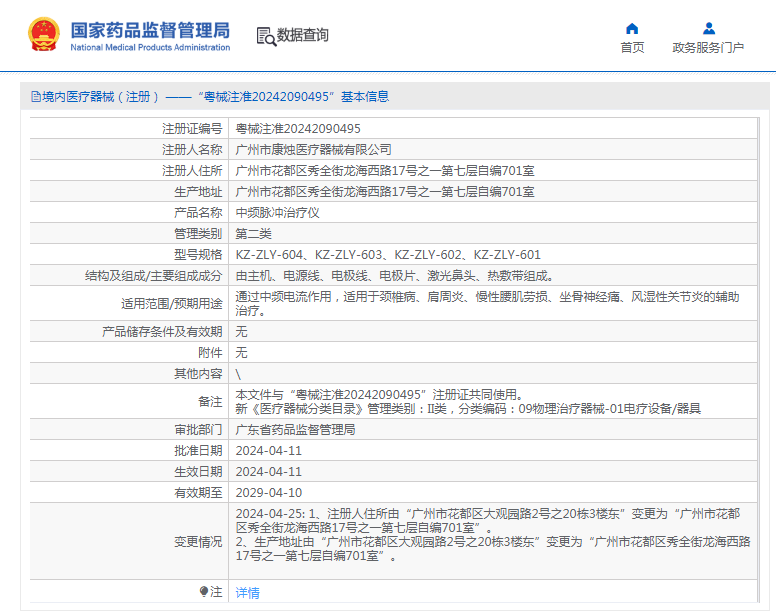Click address value in 生产地址 row
Image resolution: width=776 pixels, height=612 pixels.
(385, 191)
